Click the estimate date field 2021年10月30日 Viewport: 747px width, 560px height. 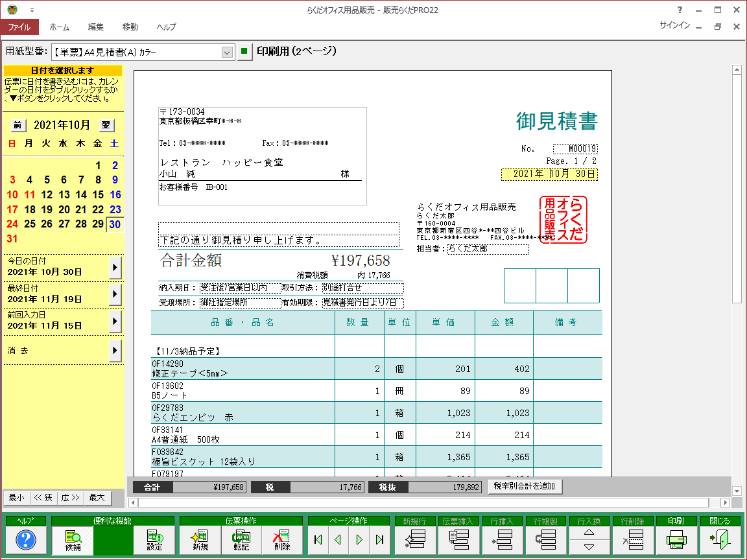(549, 174)
